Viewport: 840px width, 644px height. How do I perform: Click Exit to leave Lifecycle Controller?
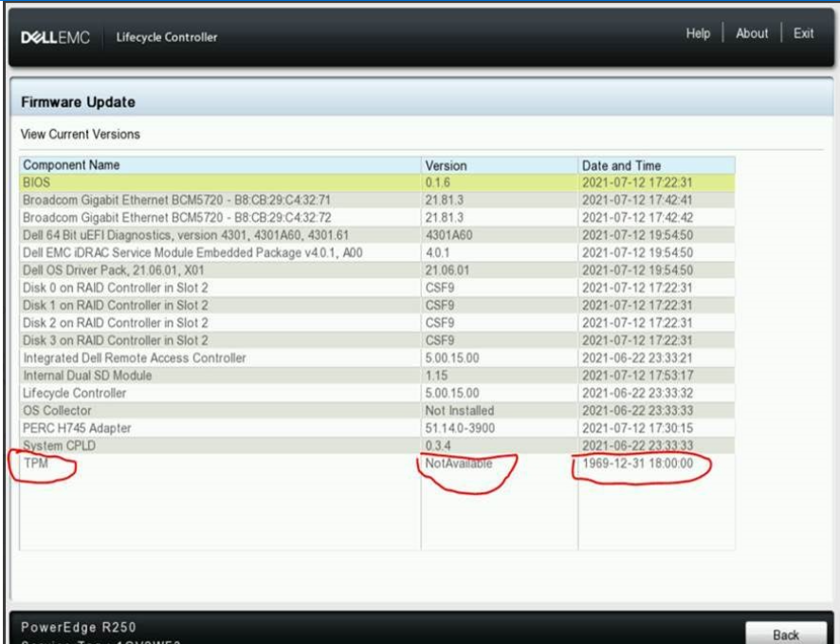(x=802, y=32)
